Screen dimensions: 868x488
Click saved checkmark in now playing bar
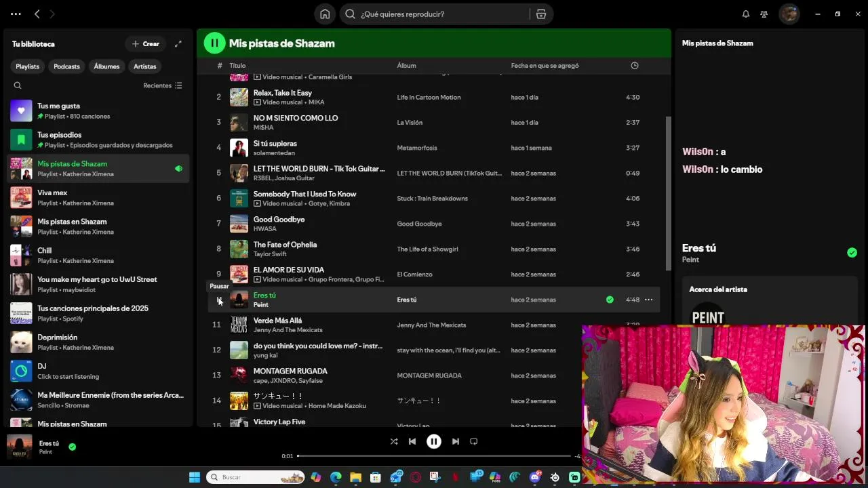(x=72, y=447)
